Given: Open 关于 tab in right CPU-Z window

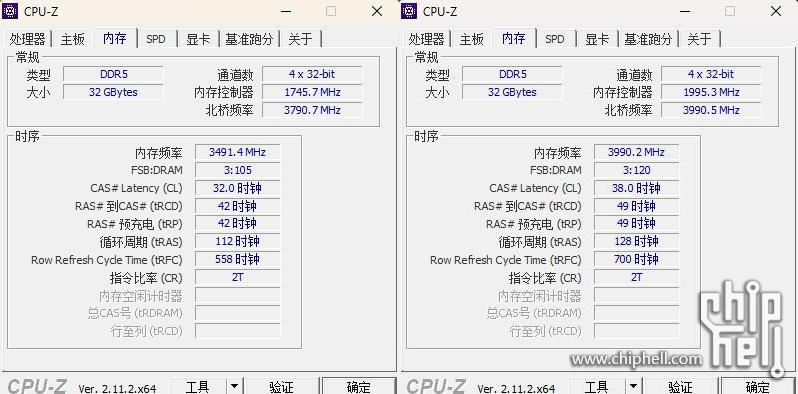Looking at the screenshot, I should point(699,39).
